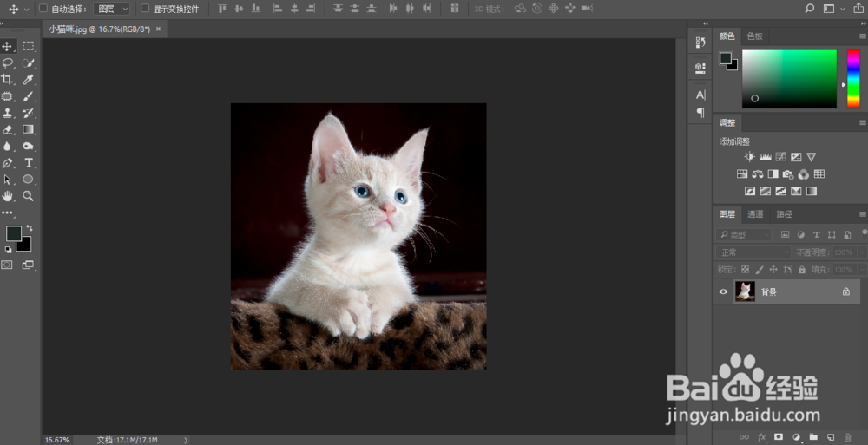Reset default foreground and background colors
This screenshot has height=445, width=868.
(9, 250)
